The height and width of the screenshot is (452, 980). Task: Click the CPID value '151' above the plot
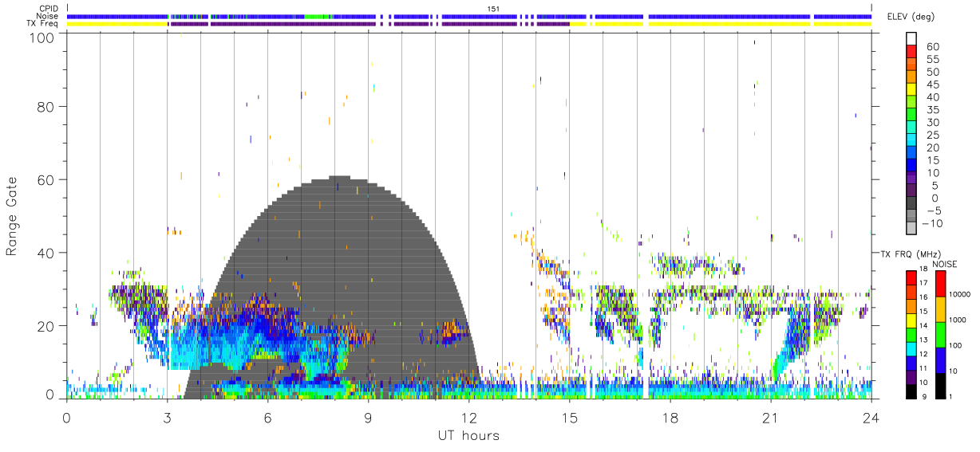[x=494, y=9]
